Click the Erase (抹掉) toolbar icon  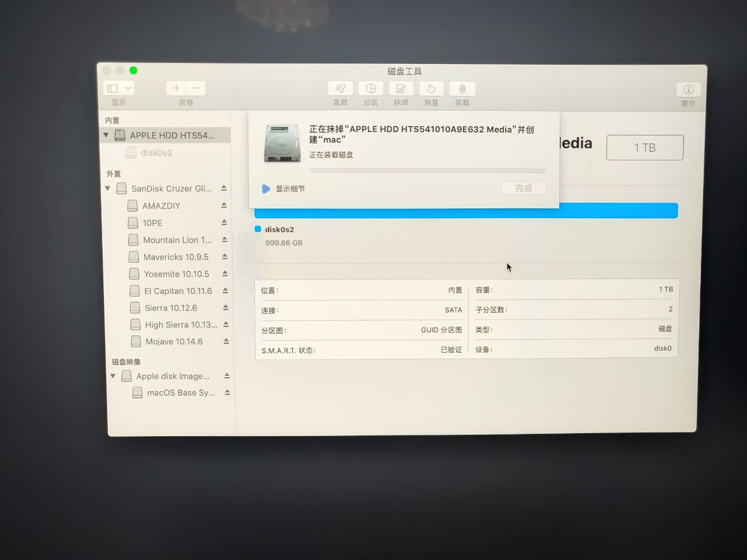click(400, 89)
